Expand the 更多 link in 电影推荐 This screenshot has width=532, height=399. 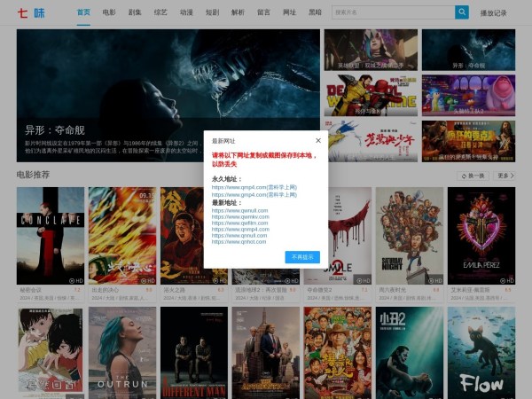tap(505, 176)
